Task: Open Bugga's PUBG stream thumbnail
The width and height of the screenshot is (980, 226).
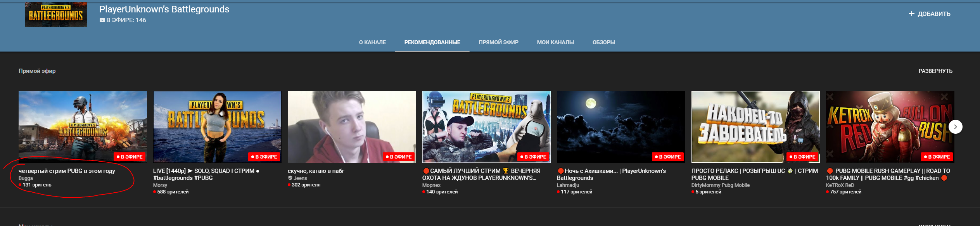Action: (x=83, y=126)
